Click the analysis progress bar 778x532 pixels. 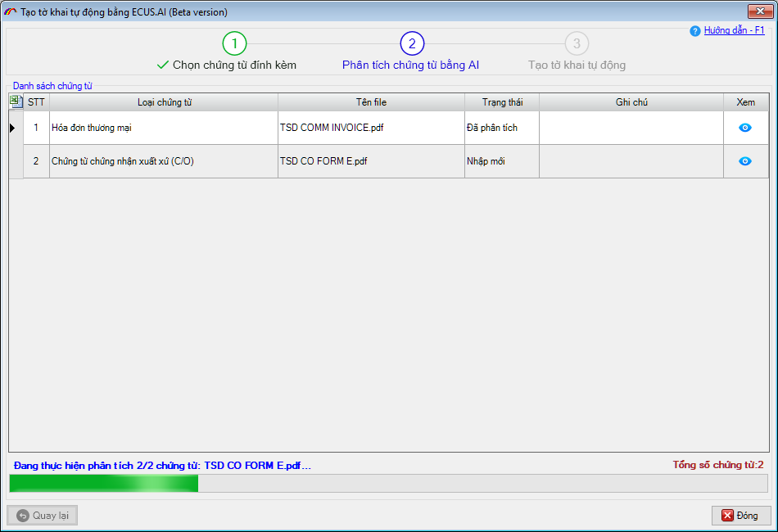coord(388,483)
